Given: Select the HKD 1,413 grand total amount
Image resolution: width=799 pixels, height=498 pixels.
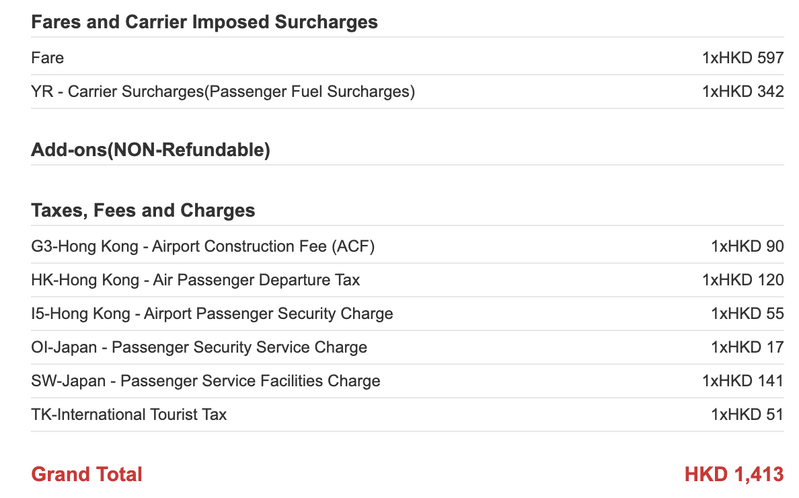Looking at the screenshot, I should point(733,474).
